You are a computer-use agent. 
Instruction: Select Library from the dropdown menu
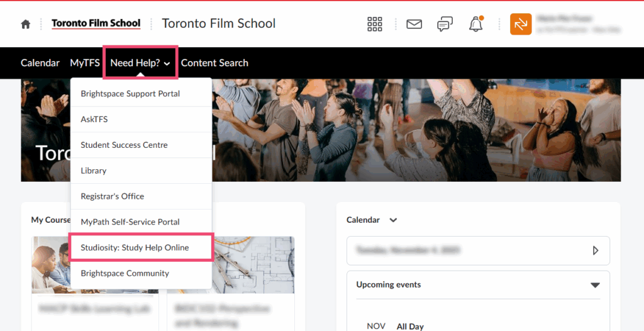(x=93, y=171)
